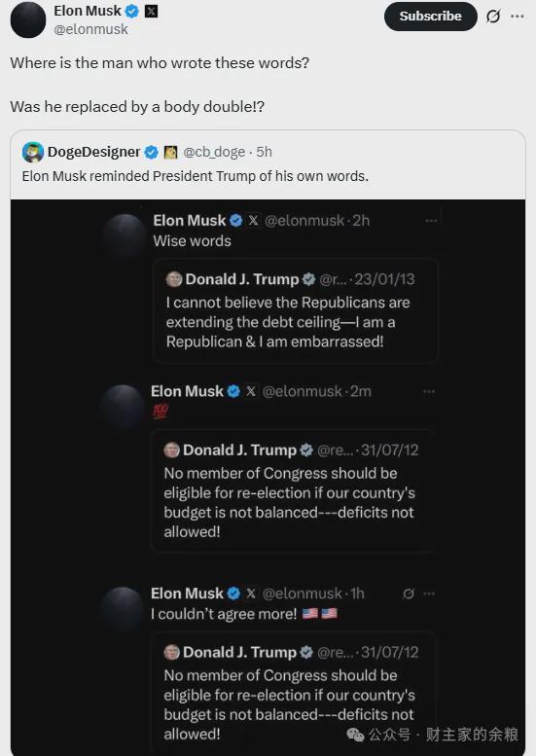Open the @elonmusk handle link

pos(90,29)
